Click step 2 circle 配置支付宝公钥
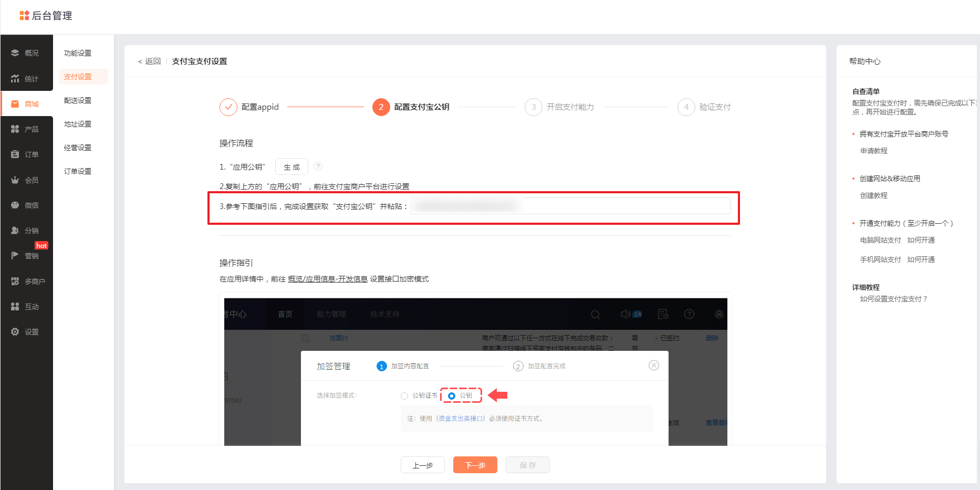Viewport: 980px width, 490px height. click(x=381, y=107)
